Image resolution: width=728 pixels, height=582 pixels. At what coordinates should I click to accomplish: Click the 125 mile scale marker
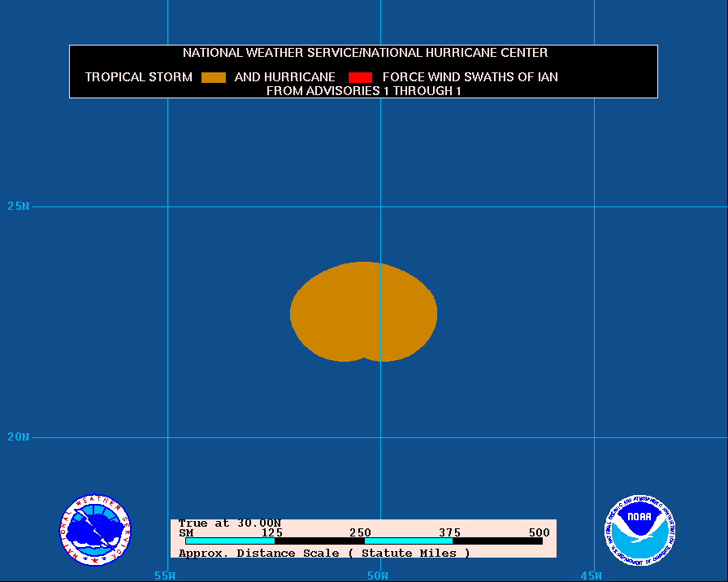pyautogui.click(x=272, y=532)
